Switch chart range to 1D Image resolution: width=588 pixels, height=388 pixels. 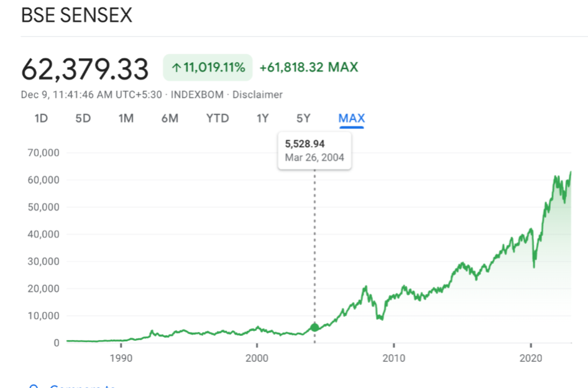[x=41, y=118]
